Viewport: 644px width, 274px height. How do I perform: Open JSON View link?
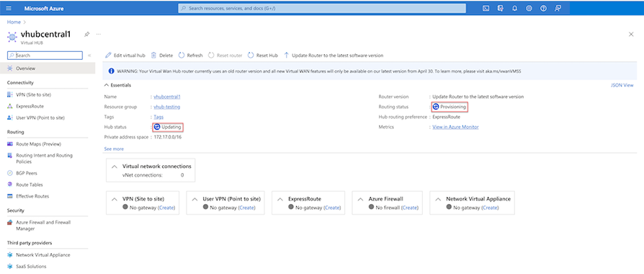tap(622, 85)
